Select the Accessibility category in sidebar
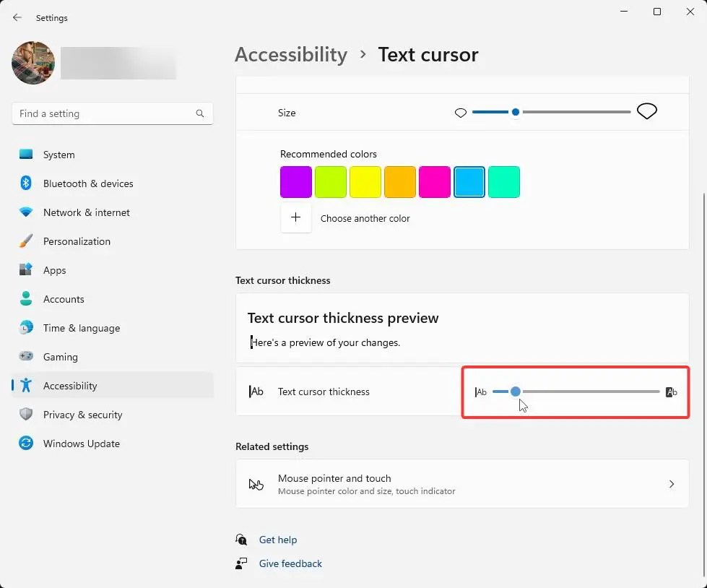This screenshot has height=588, width=707. [x=112, y=386]
